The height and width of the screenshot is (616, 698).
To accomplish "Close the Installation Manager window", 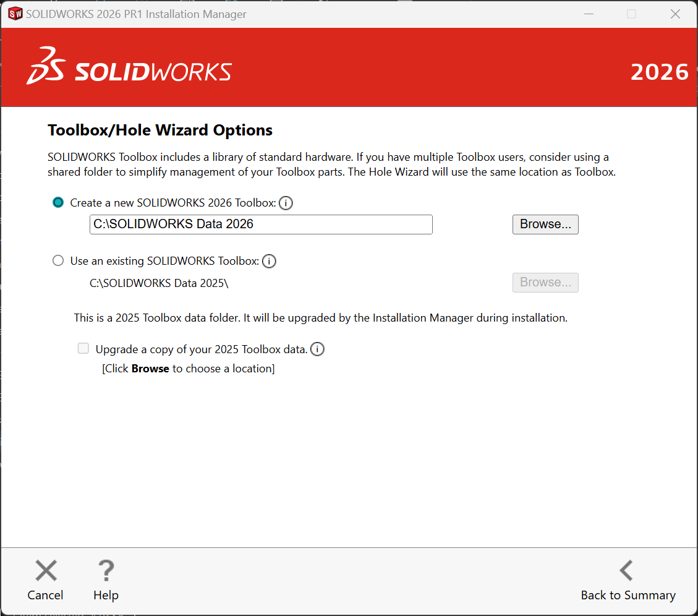I will [x=675, y=14].
